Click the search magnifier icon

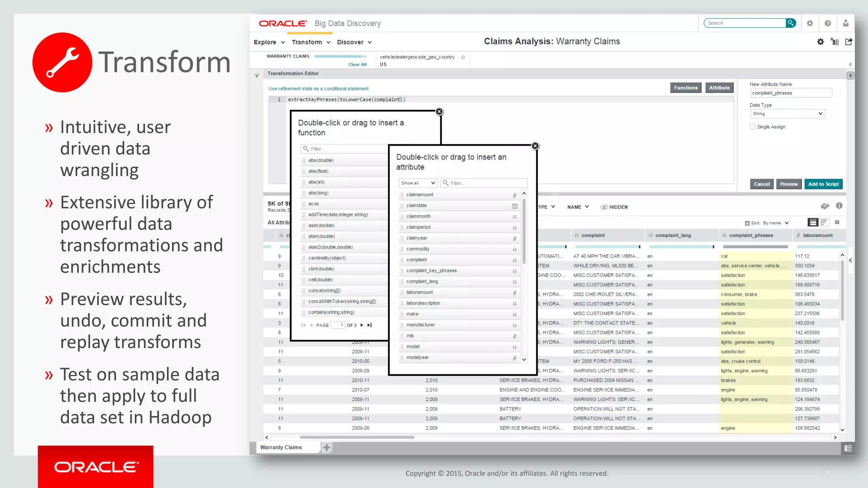[790, 23]
